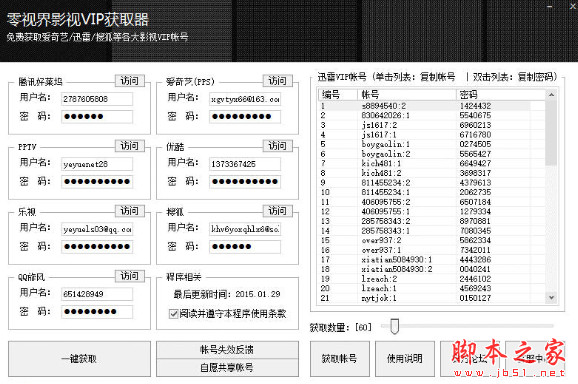Click 访问 button for QQ旋风
This screenshot has height=384, width=578.
click(129, 276)
